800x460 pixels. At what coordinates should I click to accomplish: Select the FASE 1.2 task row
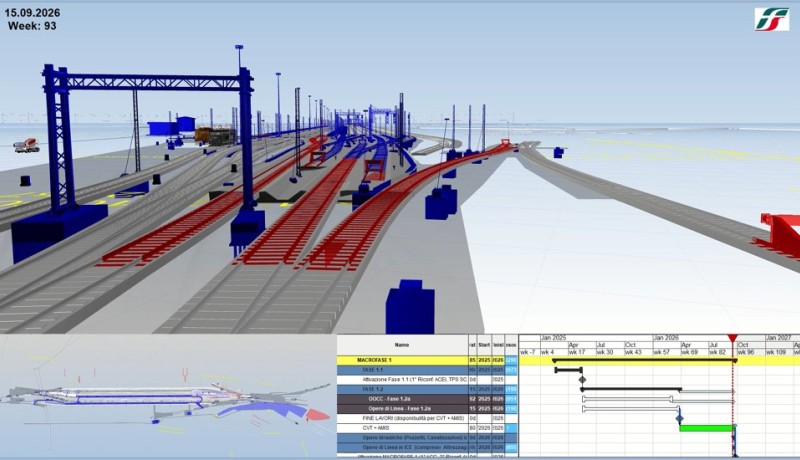pyautogui.click(x=402, y=389)
